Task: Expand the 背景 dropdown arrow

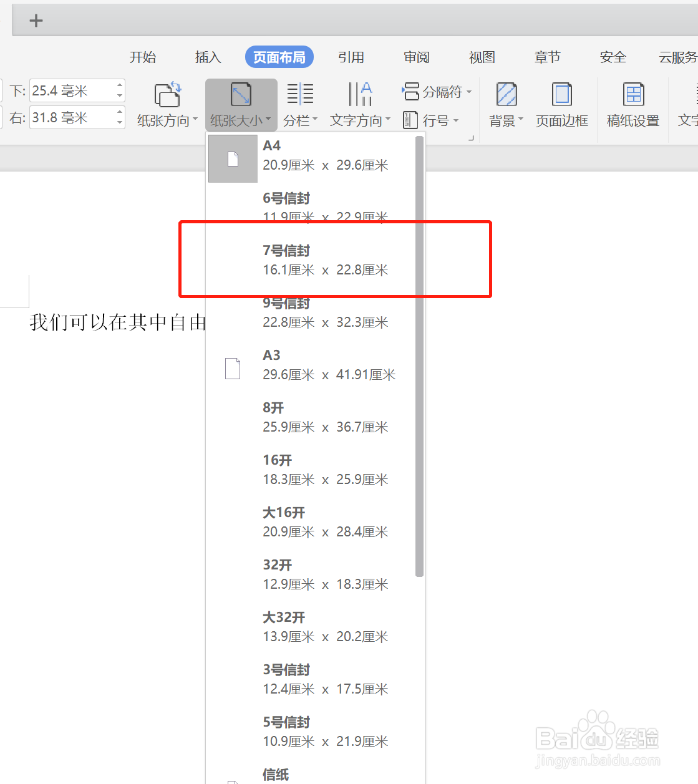Action: pyautogui.click(x=520, y=119)
